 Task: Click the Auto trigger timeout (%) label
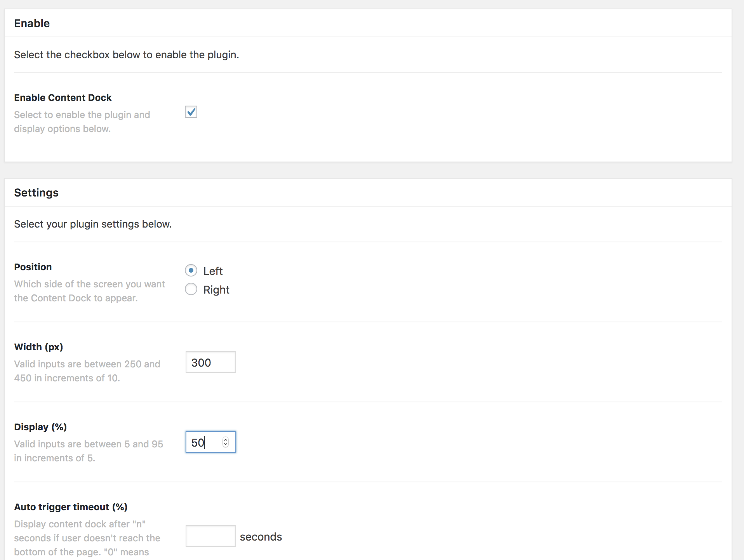(71, 507)
